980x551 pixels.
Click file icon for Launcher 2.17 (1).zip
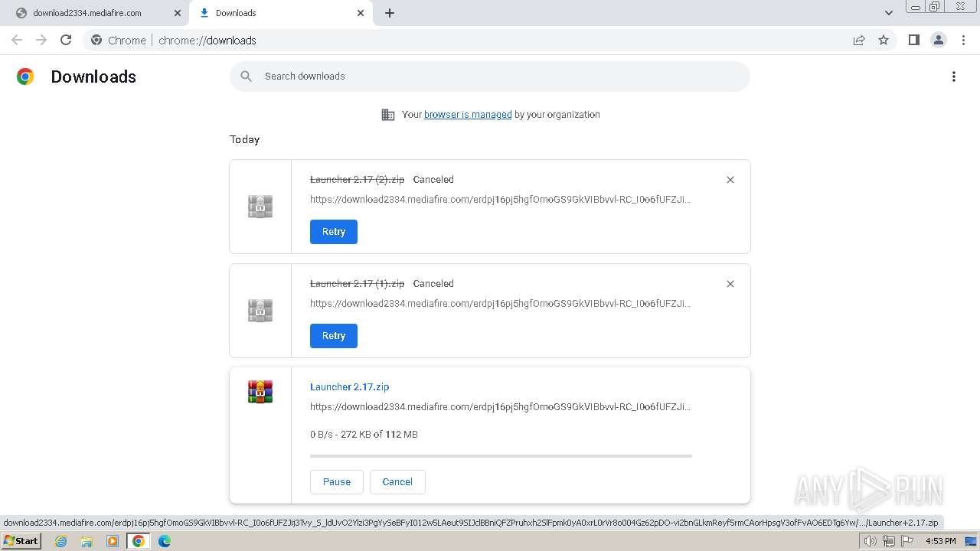[260, 311]
